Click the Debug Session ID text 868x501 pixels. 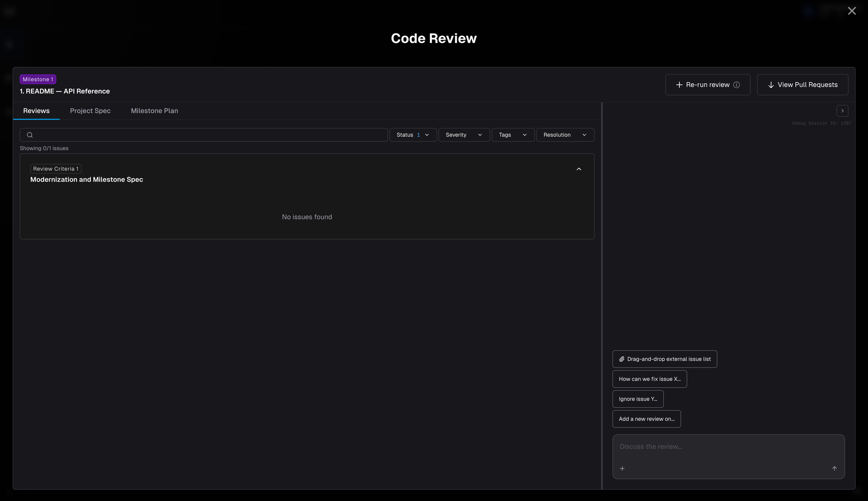pos(822,123)
